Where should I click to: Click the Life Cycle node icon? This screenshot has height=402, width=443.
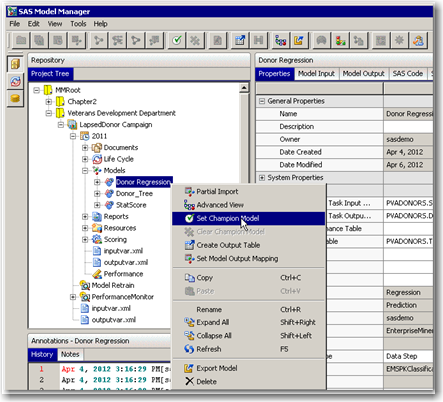pos(97,159)
